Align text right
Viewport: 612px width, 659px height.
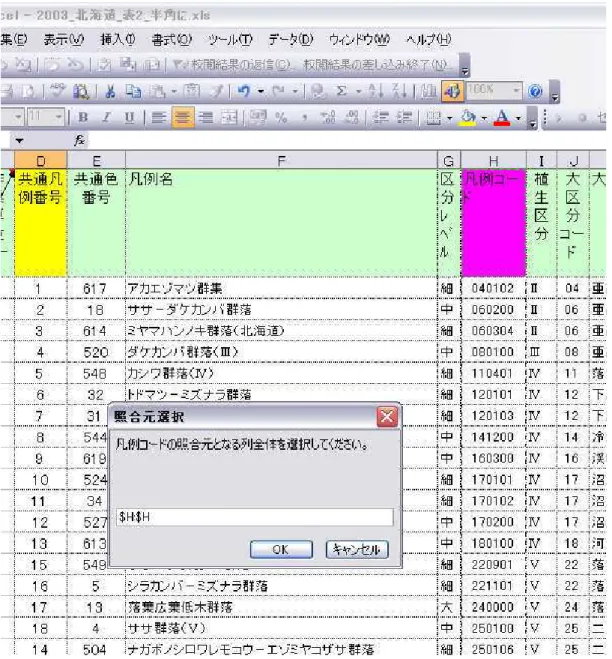(x=206, y=118)
